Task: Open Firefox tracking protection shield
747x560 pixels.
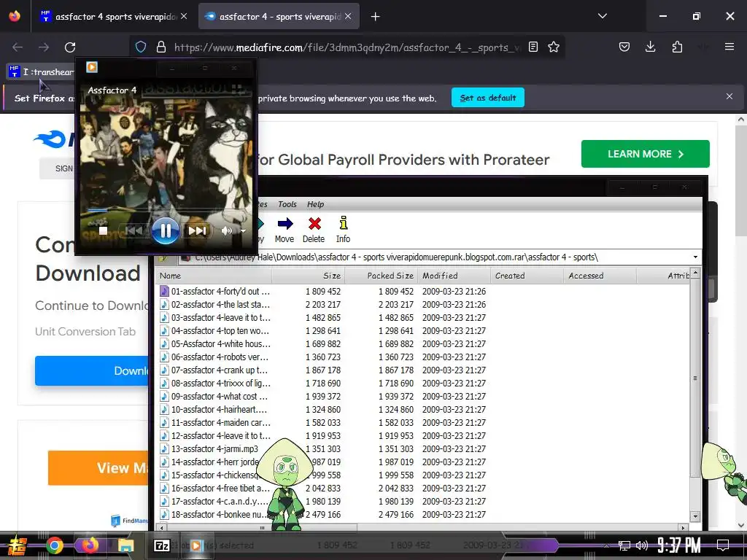Action: 141,47
